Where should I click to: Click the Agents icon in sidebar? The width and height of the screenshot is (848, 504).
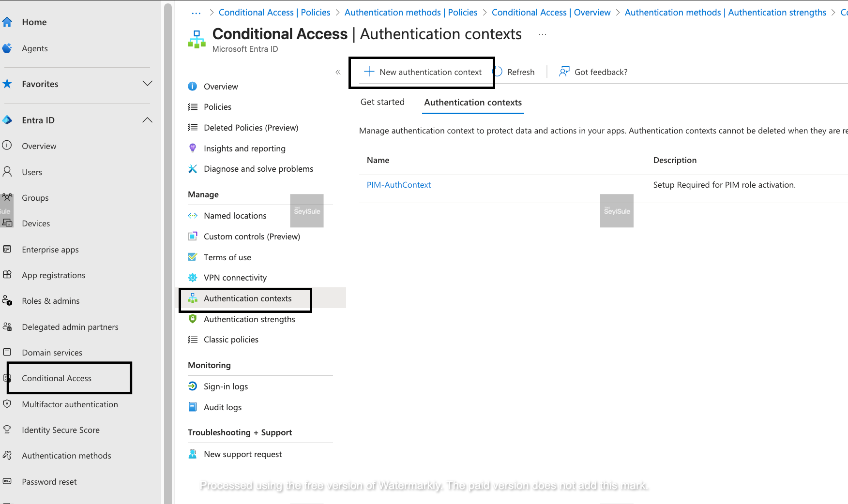[7, 48]
